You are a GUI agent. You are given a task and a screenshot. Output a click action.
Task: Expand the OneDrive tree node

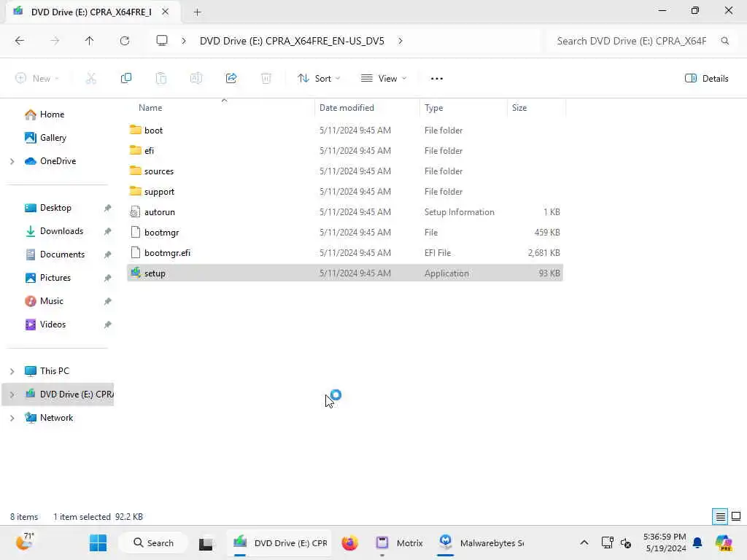12,161
